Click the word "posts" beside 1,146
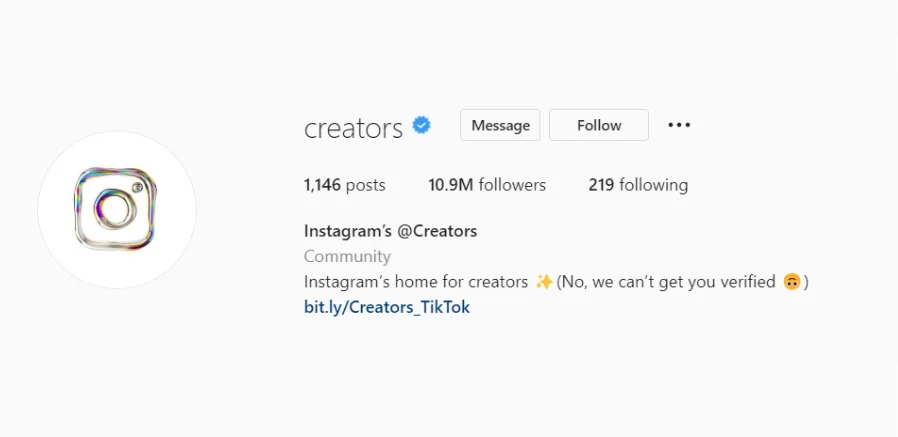Image resolution: width=898 pixels, height=437 pixels. point(365,186)
